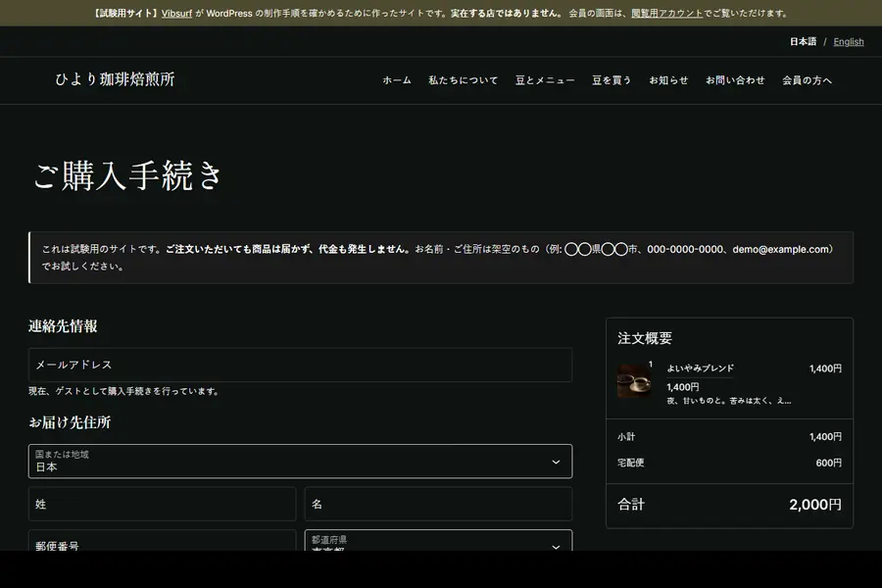The width and height of the screenshot is (882, 588).
Task: Open 会員の方へ menu item
Action: click(x=807, y=80)
